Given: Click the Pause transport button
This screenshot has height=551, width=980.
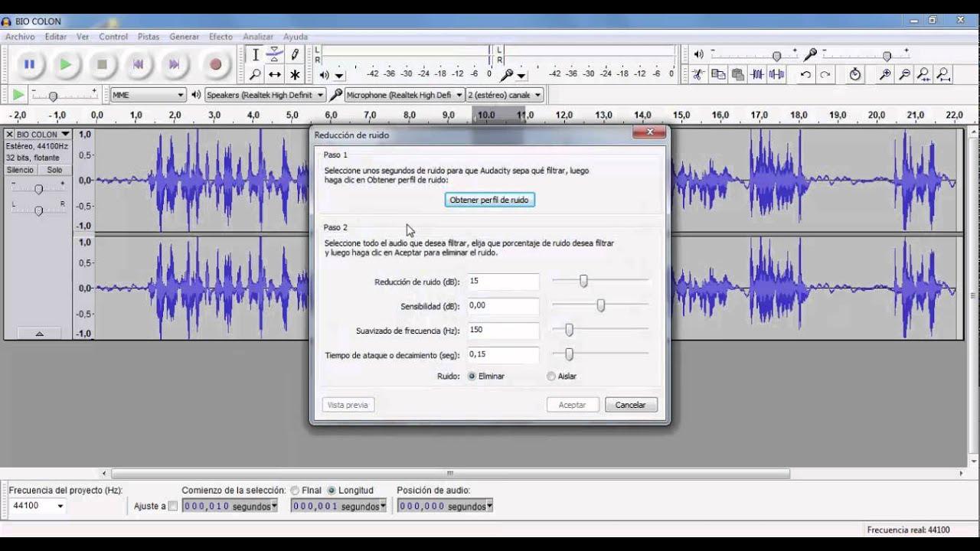Looking at the screenshot, I should click(x=29, y=65).
